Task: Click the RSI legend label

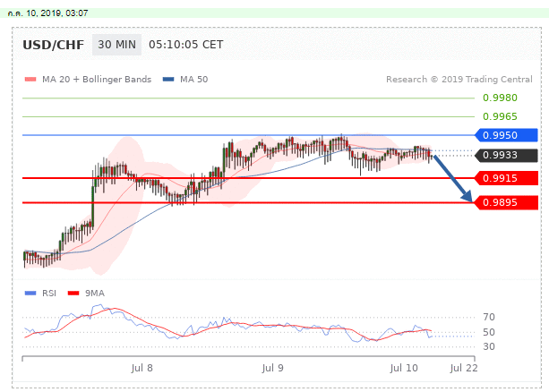Action: coord(49,294)
